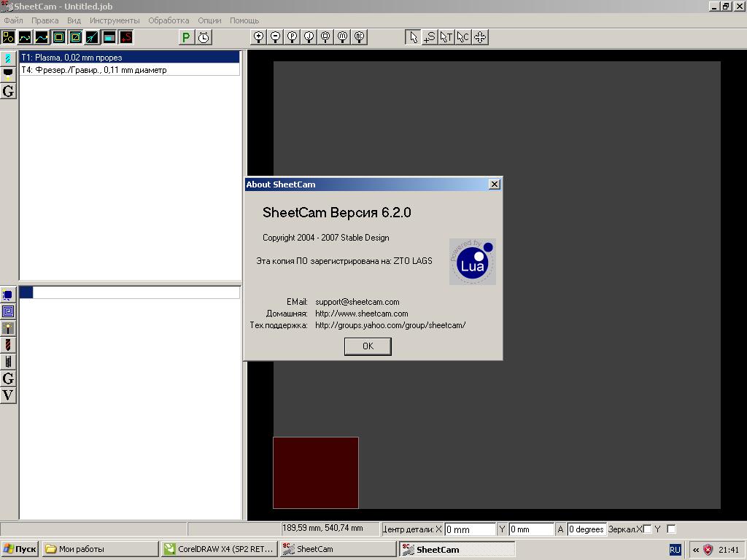Enable the Зеркал. X checkbox

point(647,529)
